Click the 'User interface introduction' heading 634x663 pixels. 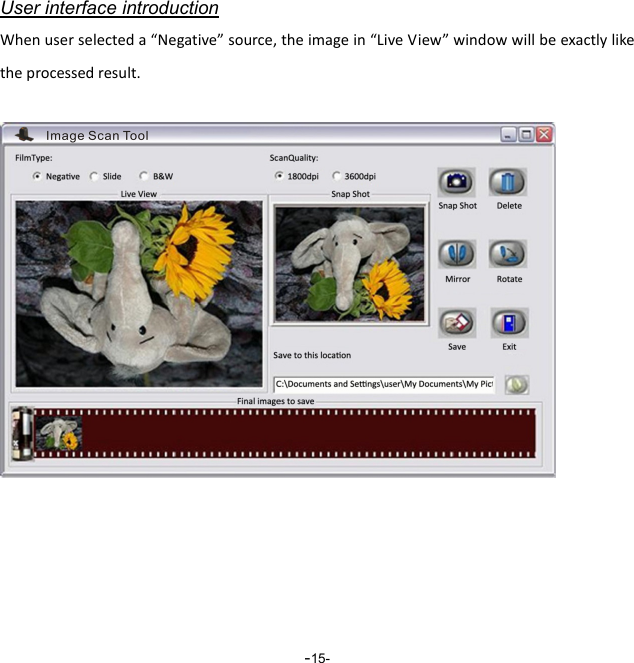(x=110, y=8)
